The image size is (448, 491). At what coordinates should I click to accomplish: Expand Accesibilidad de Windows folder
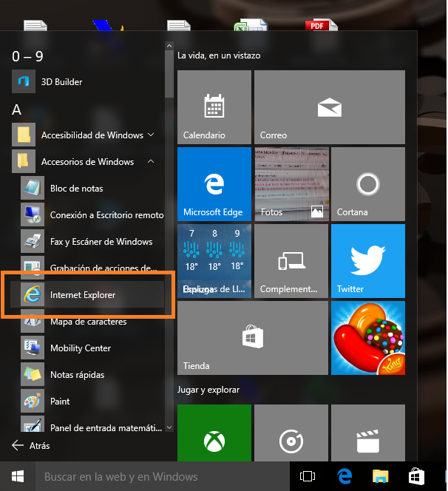[92, 135]
